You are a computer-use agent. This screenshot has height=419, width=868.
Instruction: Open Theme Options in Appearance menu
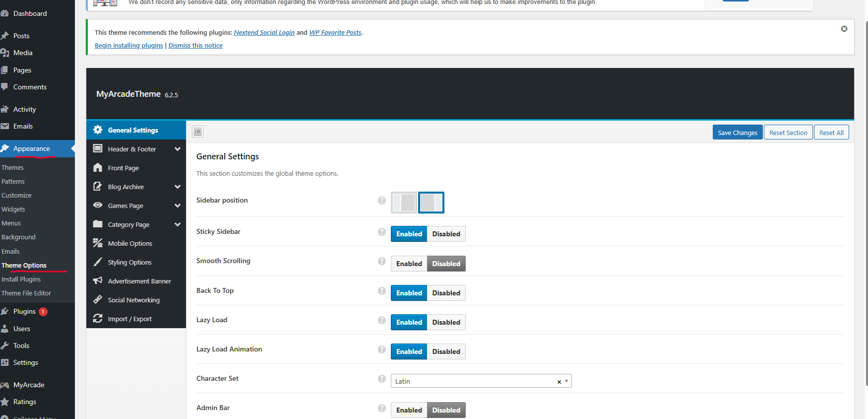tap(24, 265)
